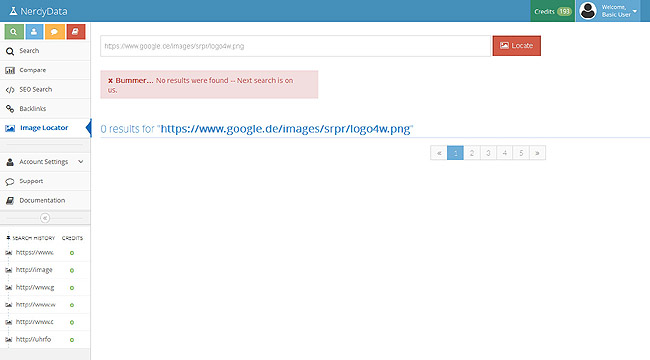The height and width of the screenshot is (360, 650).
Task: Select pagination page 2
Action: (x=472, y=153)
